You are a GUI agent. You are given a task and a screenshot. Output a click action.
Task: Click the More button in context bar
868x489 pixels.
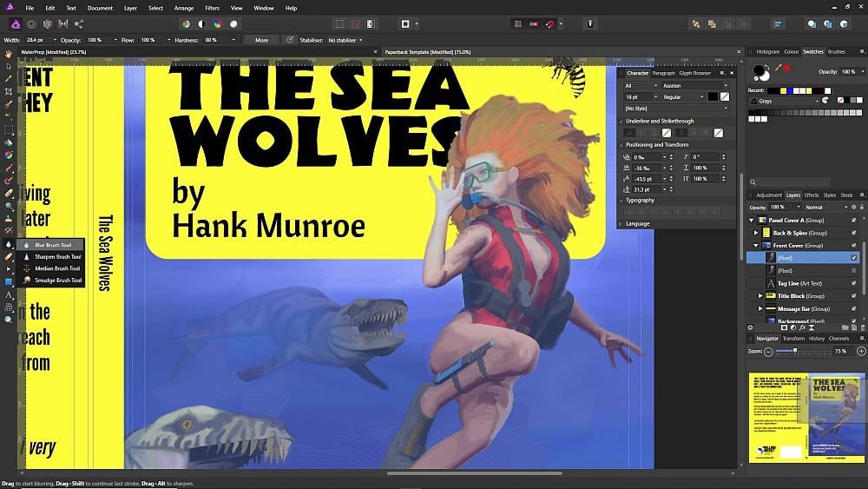pos(262,40)
